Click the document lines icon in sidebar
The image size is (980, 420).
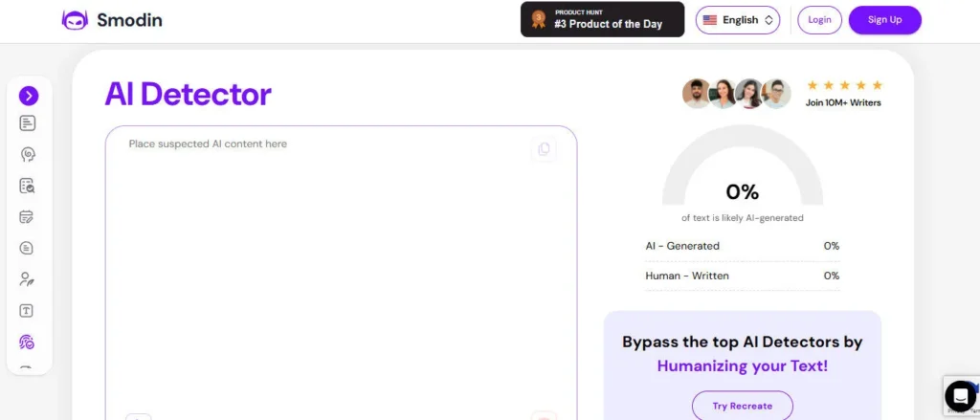28,123
